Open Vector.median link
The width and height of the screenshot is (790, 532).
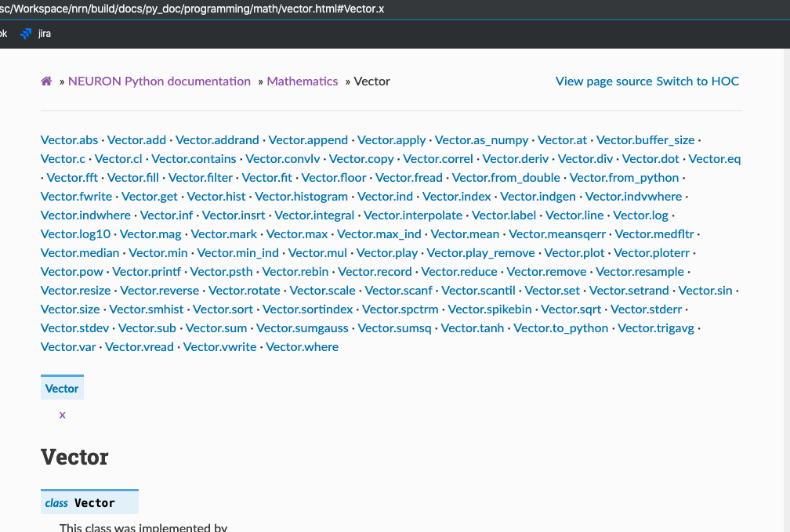point(80,253)
